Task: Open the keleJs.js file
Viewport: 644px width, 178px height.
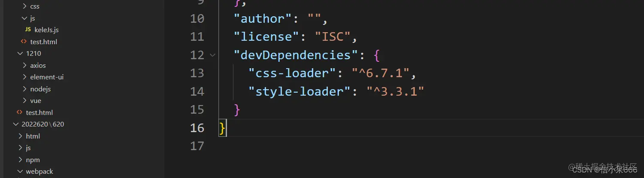Action: coord(46,30)
